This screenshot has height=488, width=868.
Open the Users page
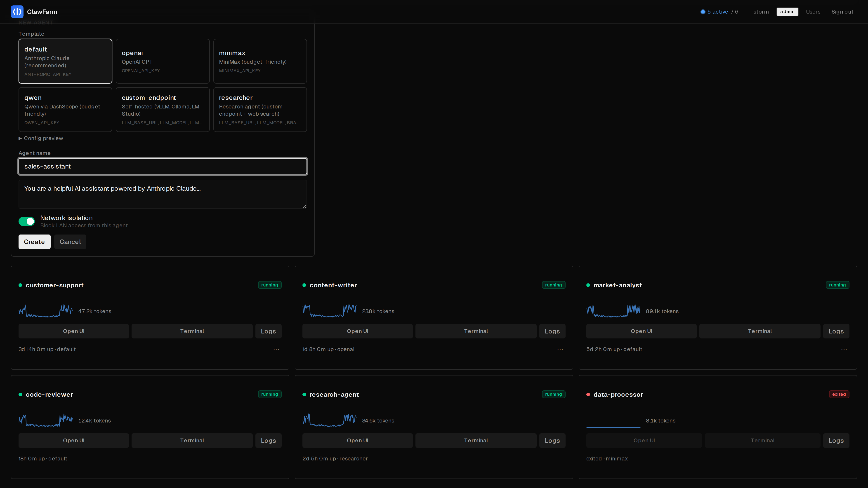point(814,12)
